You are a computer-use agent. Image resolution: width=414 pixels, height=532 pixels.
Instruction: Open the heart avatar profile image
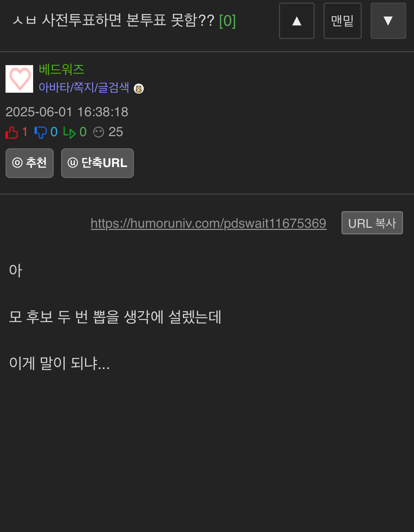19,79
